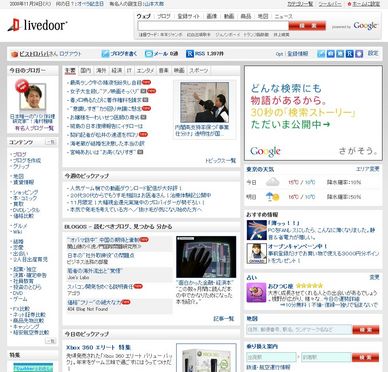Click the ゲーム link in sidebar
This screenshot has width=388, height=372.
click(20, 299)
